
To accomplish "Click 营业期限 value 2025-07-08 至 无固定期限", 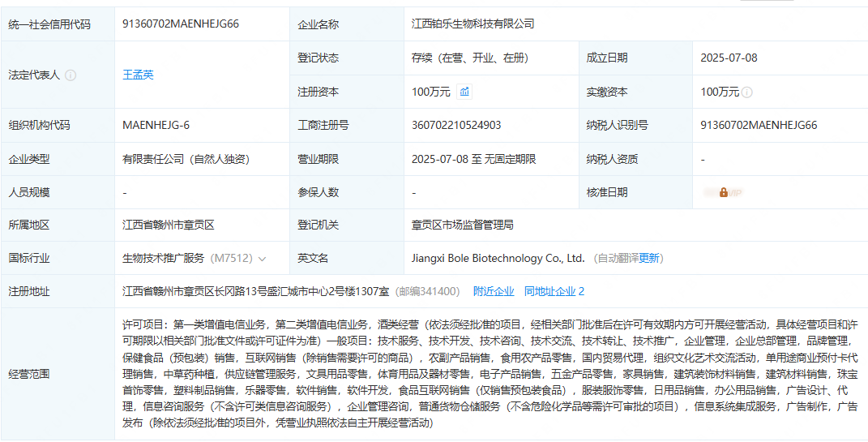I will 474,160.
